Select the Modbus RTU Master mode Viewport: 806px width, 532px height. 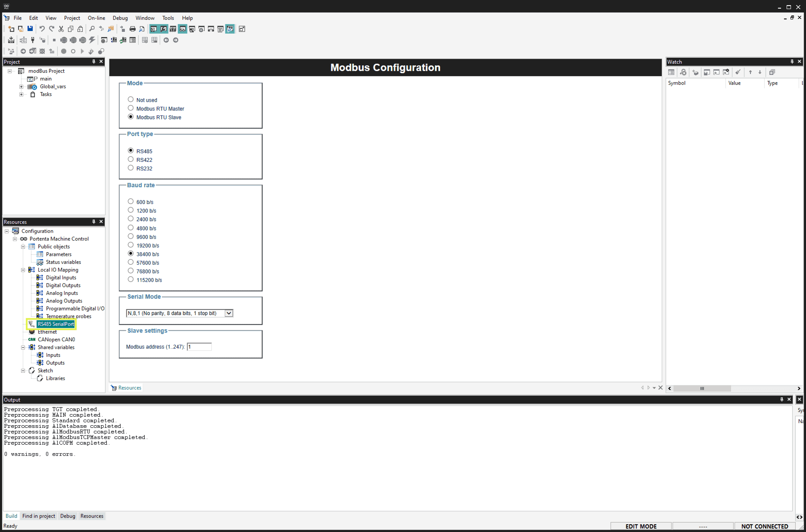[x=131, y=108]
